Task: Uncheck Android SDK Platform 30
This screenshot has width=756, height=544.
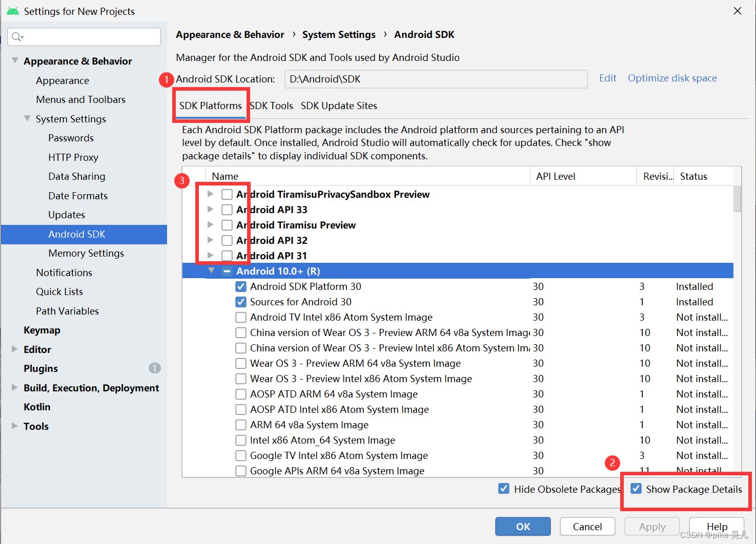Action: (x=241, y=287)
